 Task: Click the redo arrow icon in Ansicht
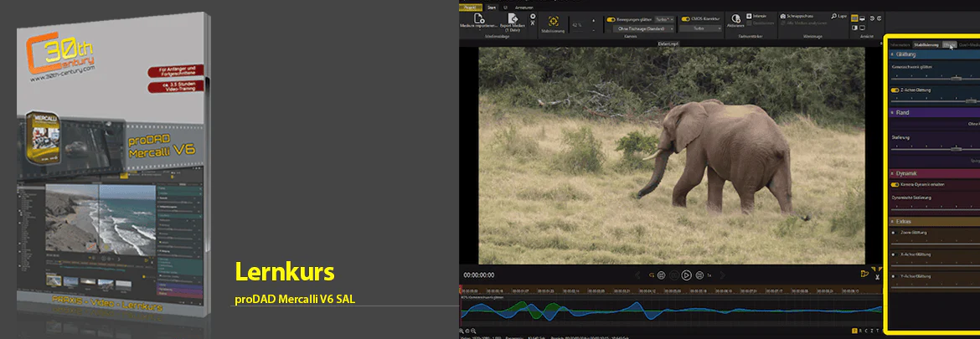pos(879,18)
